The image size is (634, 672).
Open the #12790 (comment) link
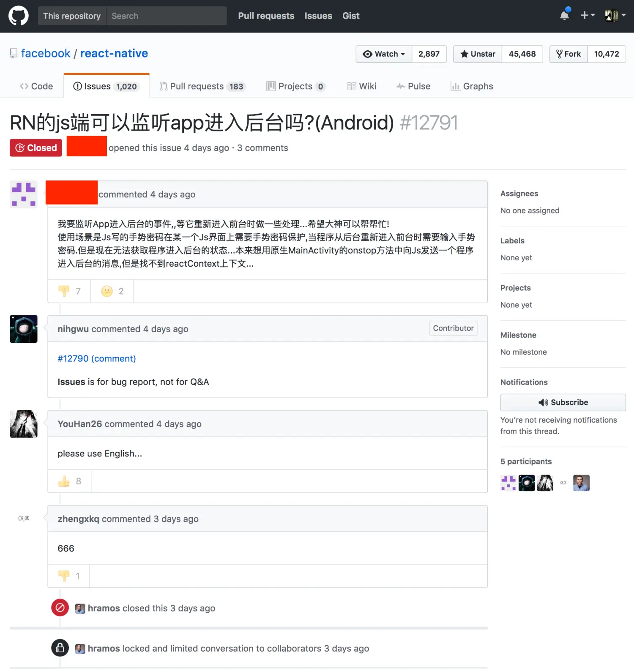[x=97, y=358]
